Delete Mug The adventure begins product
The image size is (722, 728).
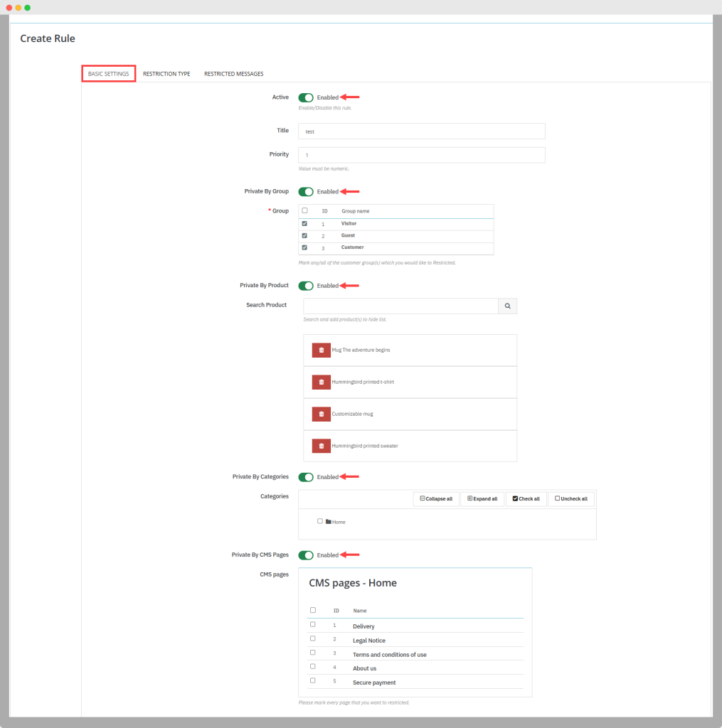click(321, 350)
